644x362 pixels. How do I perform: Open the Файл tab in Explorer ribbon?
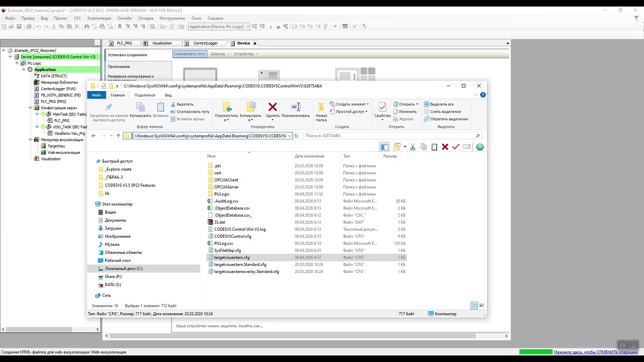pyautogui.click(x=96, y=95)
